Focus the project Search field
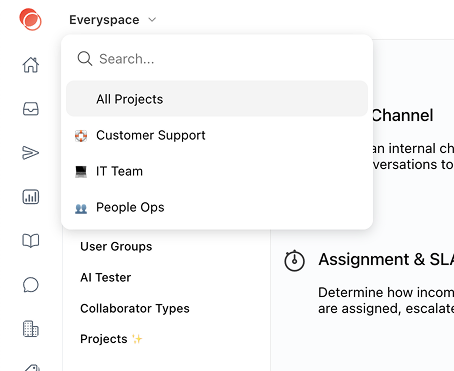 pyautogui.click(x=217, y=59)
